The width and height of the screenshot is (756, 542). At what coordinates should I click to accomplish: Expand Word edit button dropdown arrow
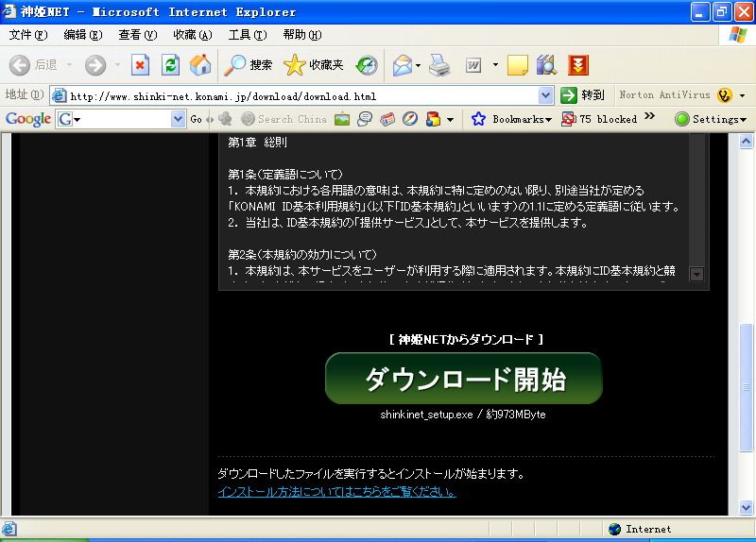pyautogui.click(x=495, y=64)
